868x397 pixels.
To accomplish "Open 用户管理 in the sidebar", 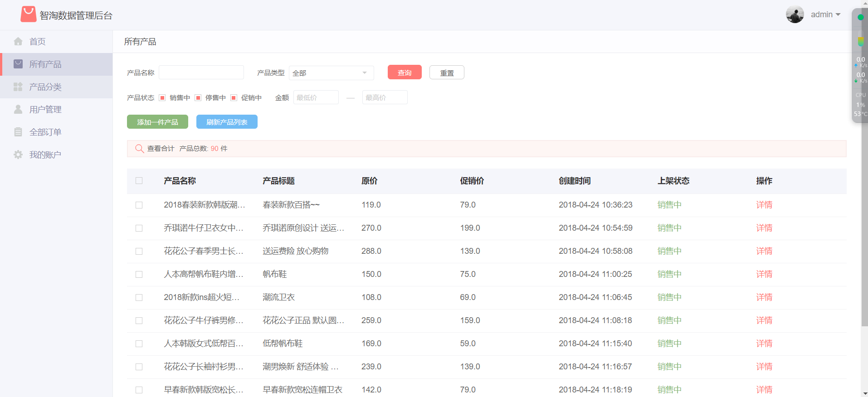I will pos(56,110).
